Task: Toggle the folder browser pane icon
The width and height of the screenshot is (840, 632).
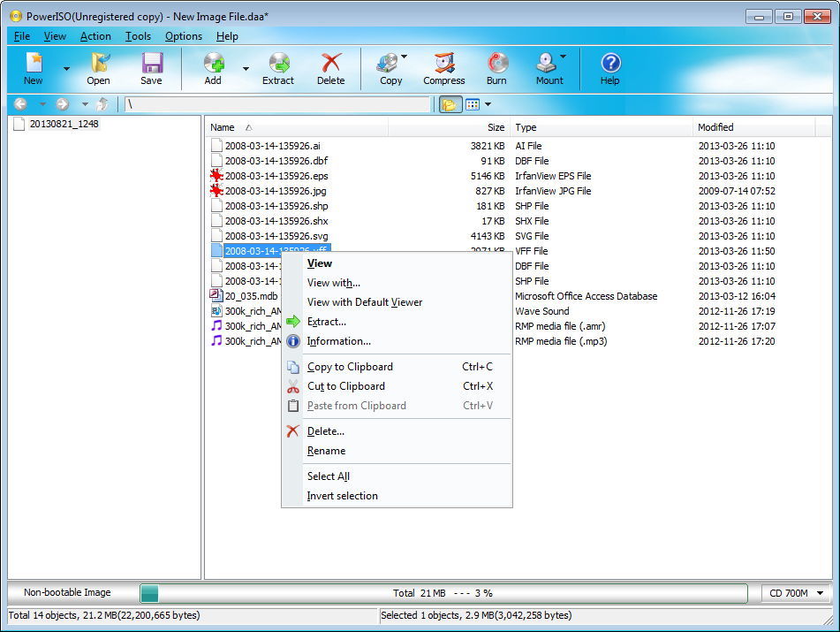Action: [449, 104]
